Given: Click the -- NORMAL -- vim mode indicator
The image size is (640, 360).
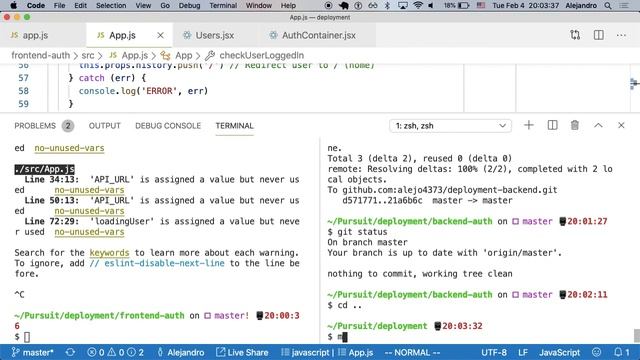Looking at the screenshot, I should tap(412, 352).
